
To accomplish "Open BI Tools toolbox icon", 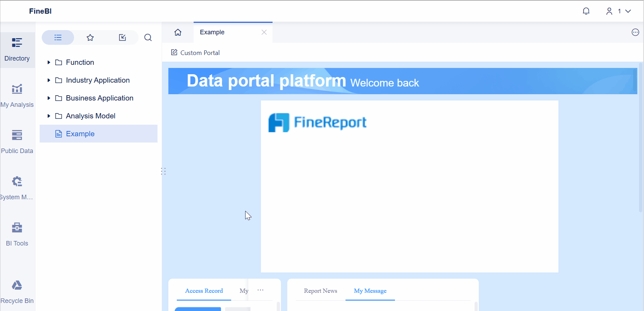I will [17, 228].
